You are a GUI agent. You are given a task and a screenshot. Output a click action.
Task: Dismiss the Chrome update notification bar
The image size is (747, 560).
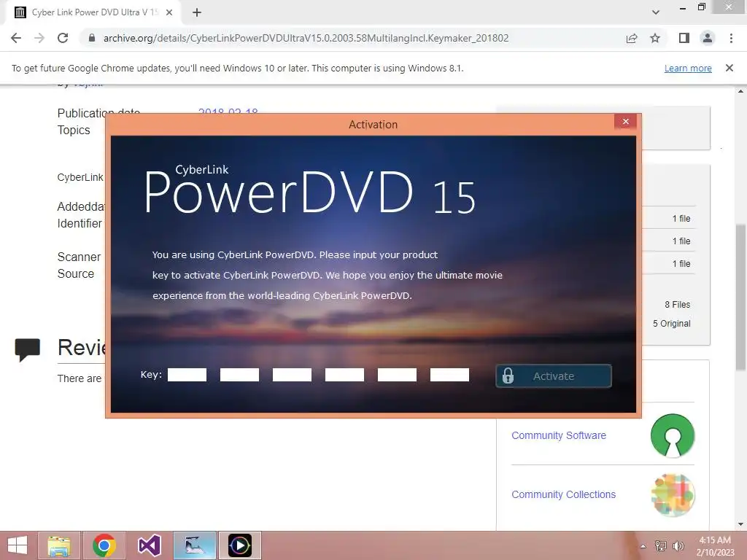point(729,68)
